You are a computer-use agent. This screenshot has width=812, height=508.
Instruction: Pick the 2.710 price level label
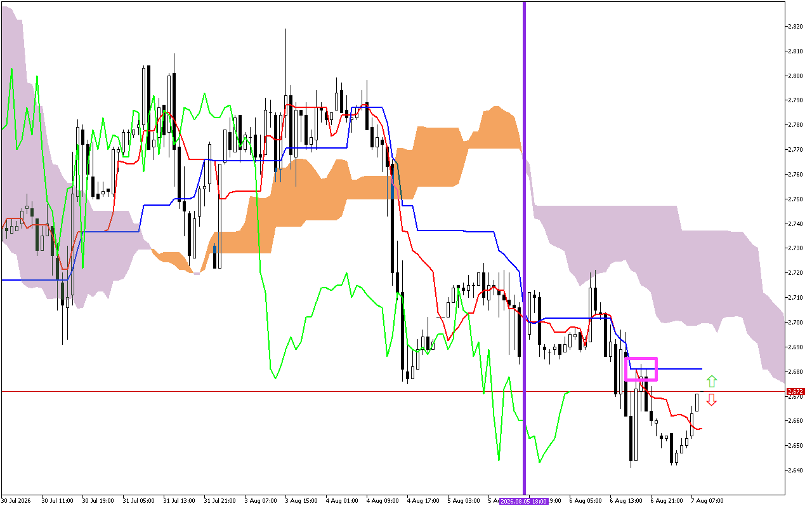click(796, 298)
